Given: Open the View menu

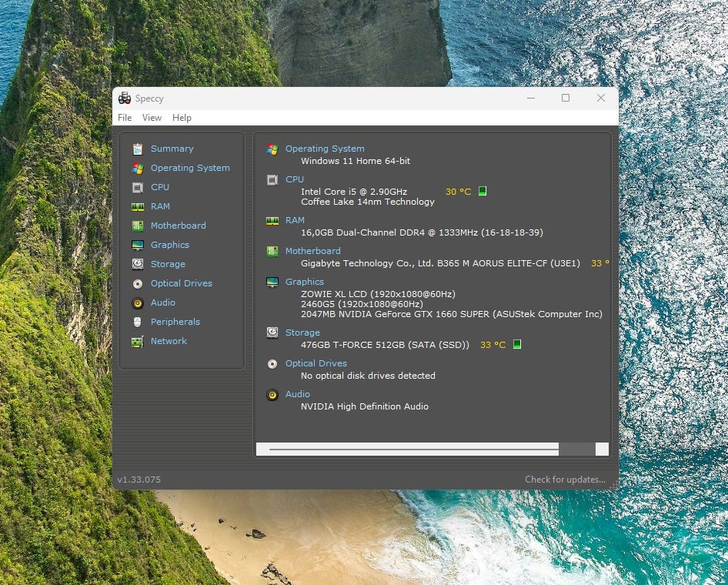Looking at the screenshot, I should pyautogui.click(x=152, y=118).
